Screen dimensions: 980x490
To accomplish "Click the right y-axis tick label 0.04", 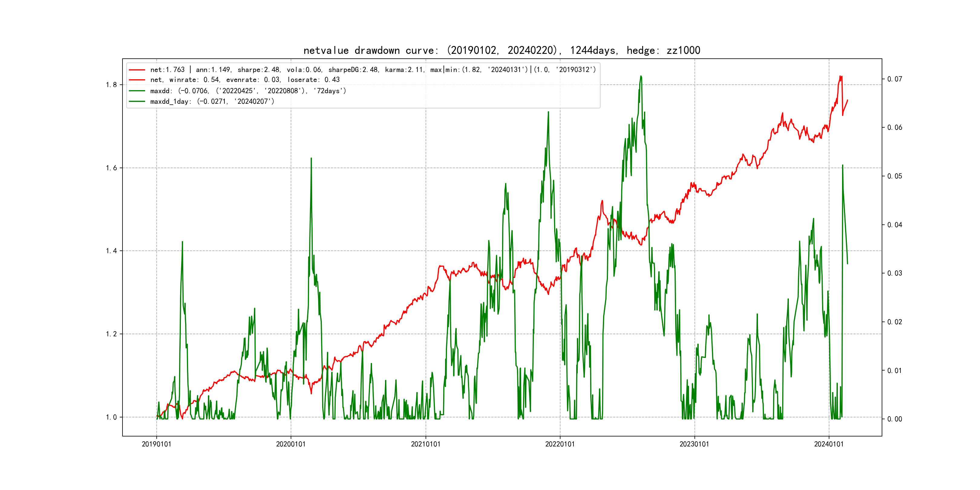I will click(x=894, y=225).
